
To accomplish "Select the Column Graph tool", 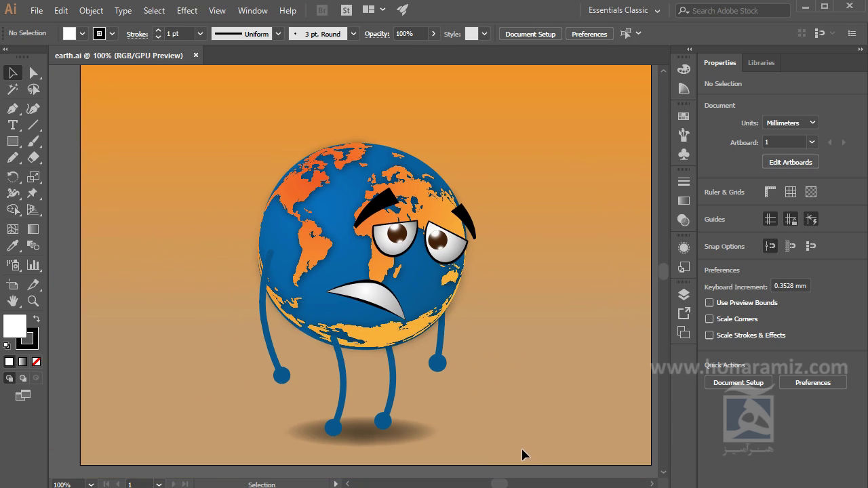I will point(33,265).
